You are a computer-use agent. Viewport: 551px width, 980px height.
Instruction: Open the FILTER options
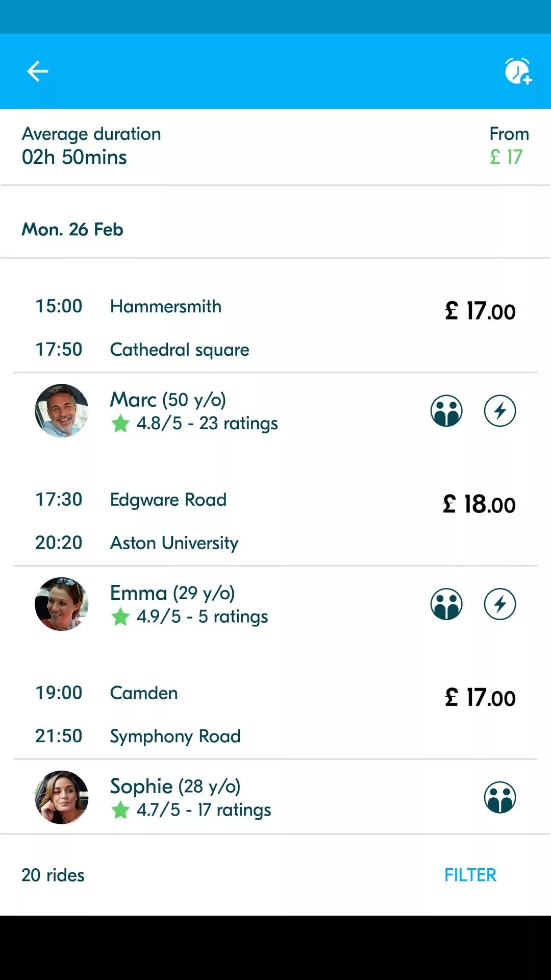(x=470, y=875)
